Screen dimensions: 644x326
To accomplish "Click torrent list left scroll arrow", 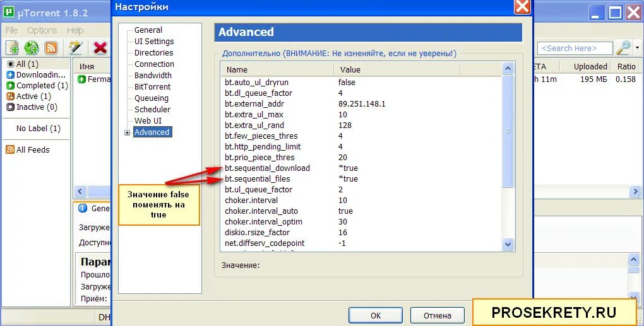I will click(81, 191).
